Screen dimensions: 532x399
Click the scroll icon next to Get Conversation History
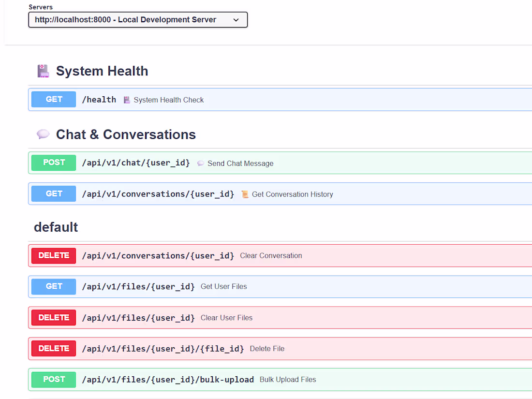(x=245, y=194)
